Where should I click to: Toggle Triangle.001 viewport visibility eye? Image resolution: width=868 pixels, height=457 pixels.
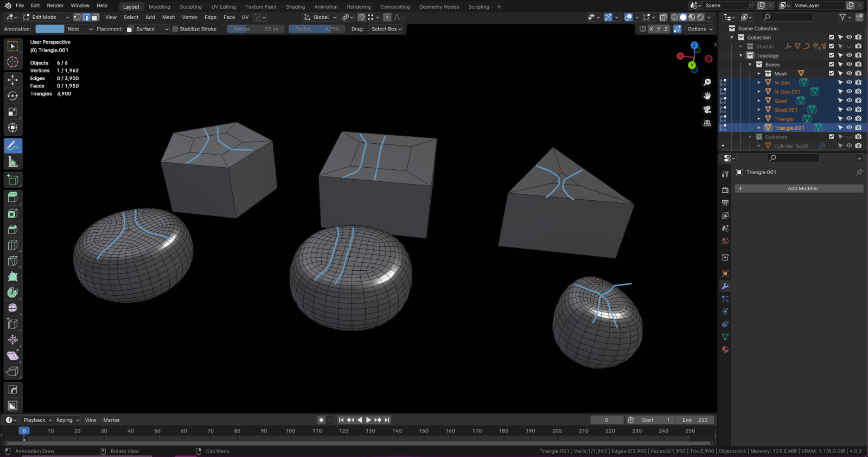(x=849, y=128)
